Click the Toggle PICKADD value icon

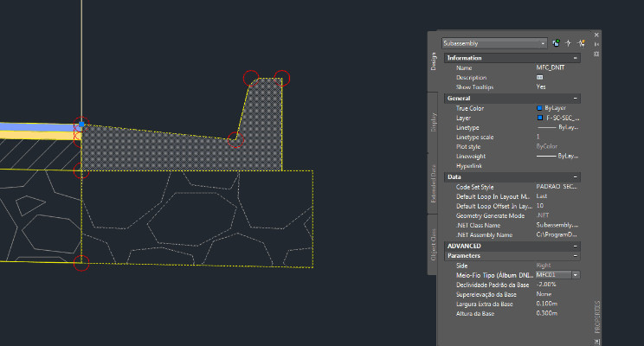point(556,42)
